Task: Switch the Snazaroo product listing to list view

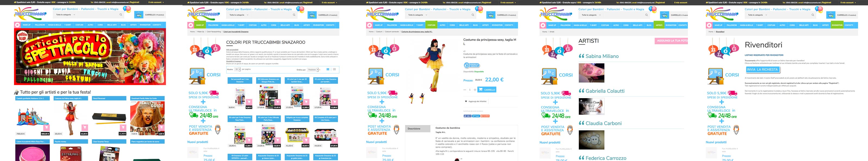Action: click(334, 70)
